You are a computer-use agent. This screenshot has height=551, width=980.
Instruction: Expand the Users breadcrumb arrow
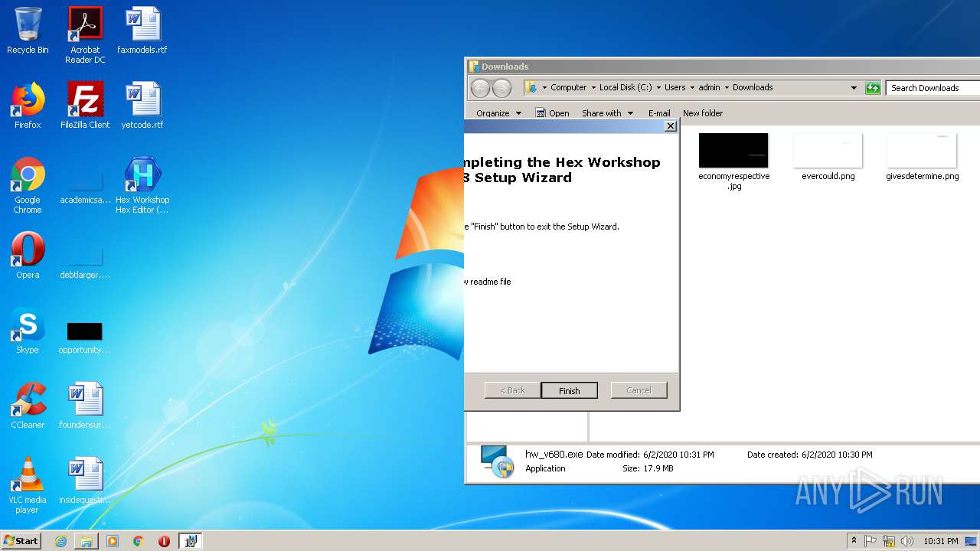pyautogui.click(x=692, y=87)
